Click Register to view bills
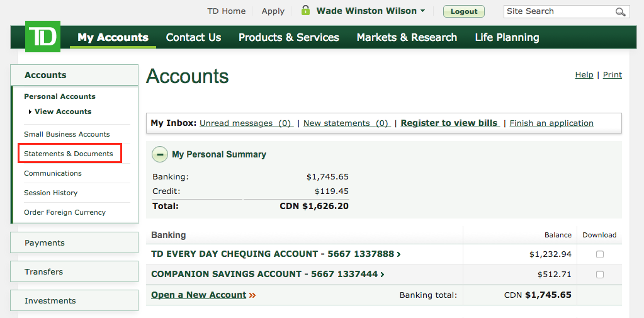Screen dimensions: 644x318 coord(450,123)
